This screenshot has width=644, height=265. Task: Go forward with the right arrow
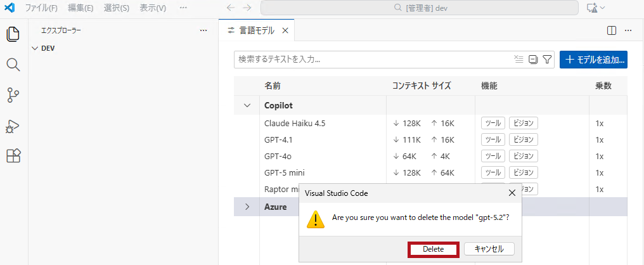pos(247,8)
